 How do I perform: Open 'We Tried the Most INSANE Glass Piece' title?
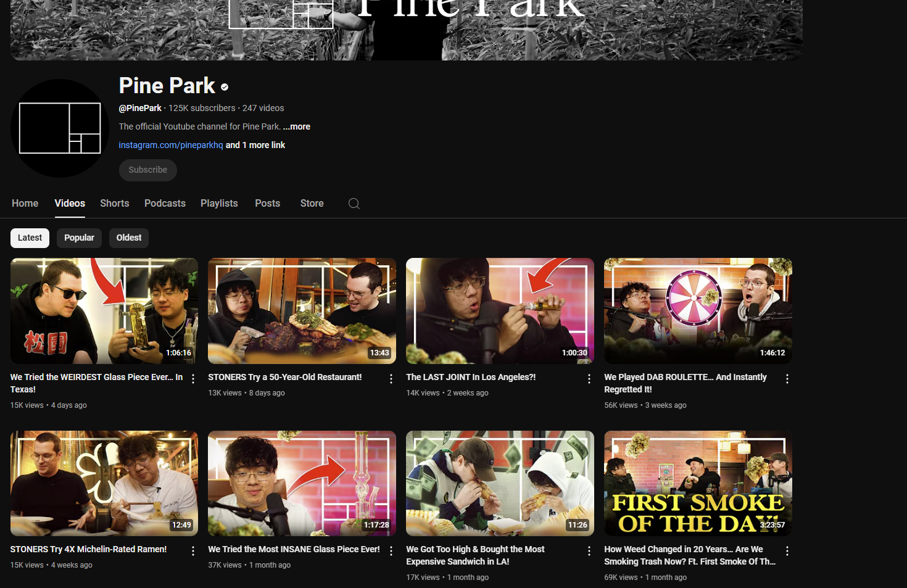[x=294, y=549]
